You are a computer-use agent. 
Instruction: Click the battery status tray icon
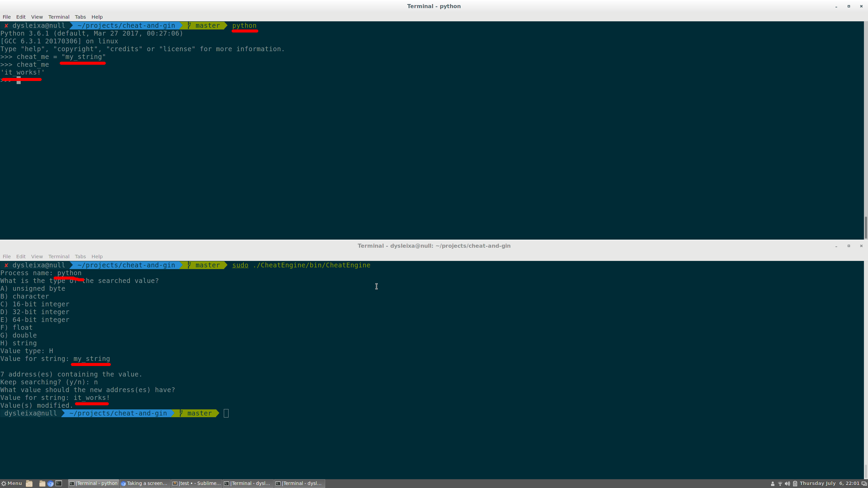pos(795,484)
